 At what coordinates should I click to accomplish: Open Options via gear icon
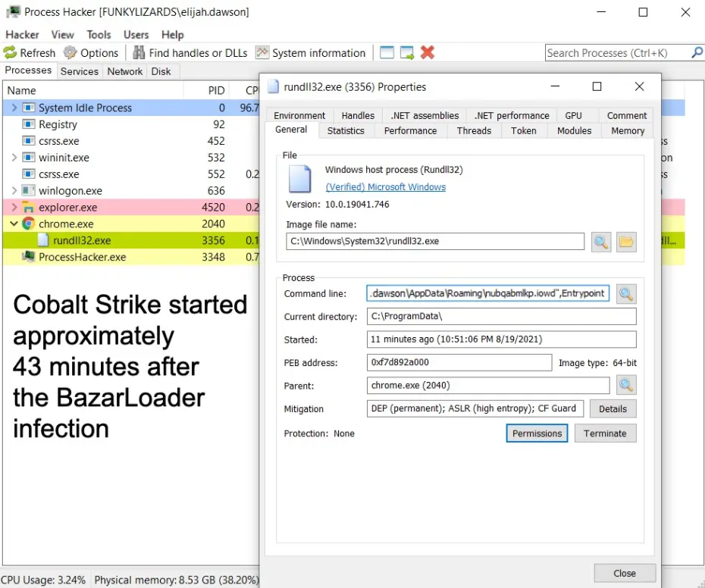(x=70, y=52)
